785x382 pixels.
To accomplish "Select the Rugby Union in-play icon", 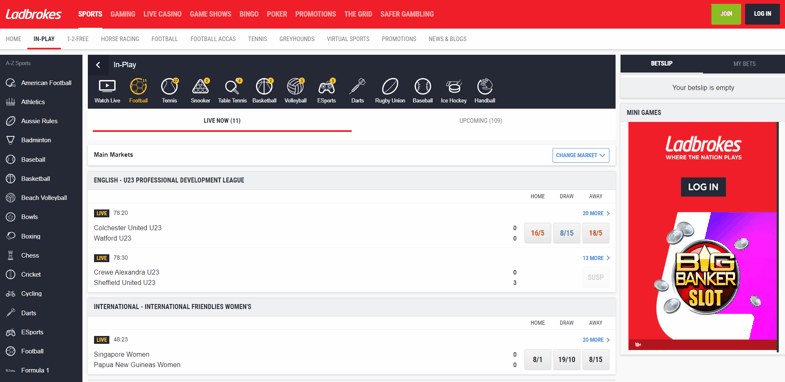I will pos(390,91).
